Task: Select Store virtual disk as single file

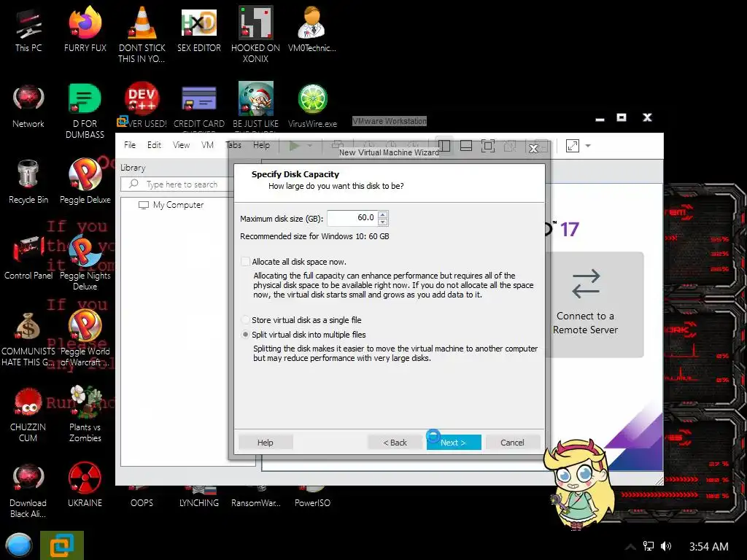Action: coord(245,320)
